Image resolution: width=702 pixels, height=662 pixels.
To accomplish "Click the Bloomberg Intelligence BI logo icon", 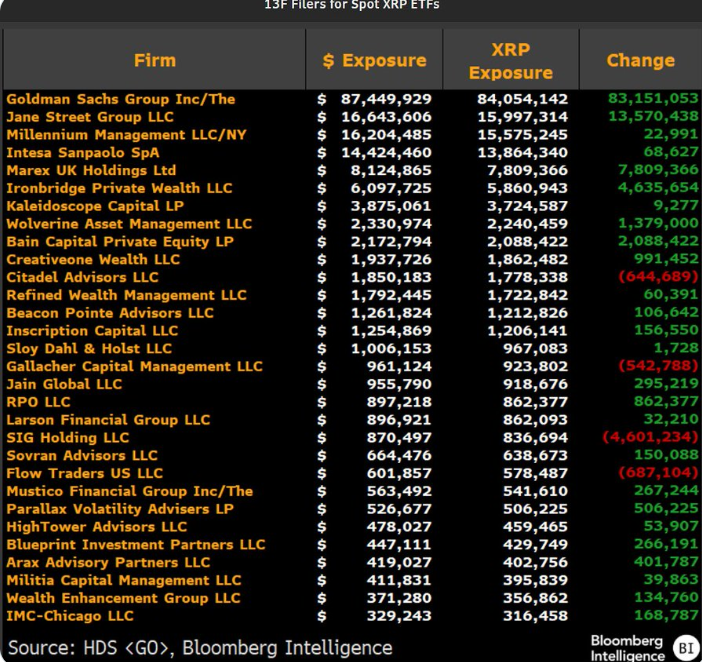I will [686, 648].
